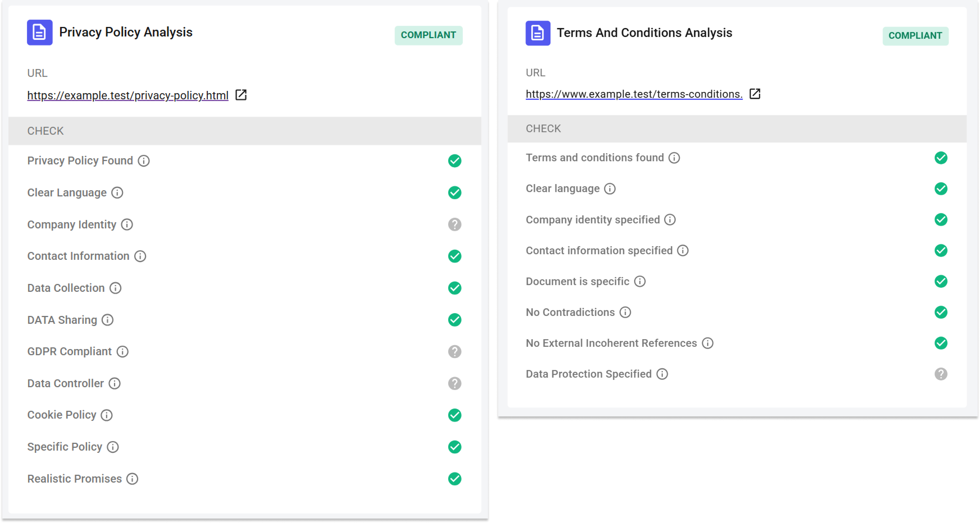Open the terms-conditions URL link
The width and height of the screenshot is (980, 523).
click(634, 94)
